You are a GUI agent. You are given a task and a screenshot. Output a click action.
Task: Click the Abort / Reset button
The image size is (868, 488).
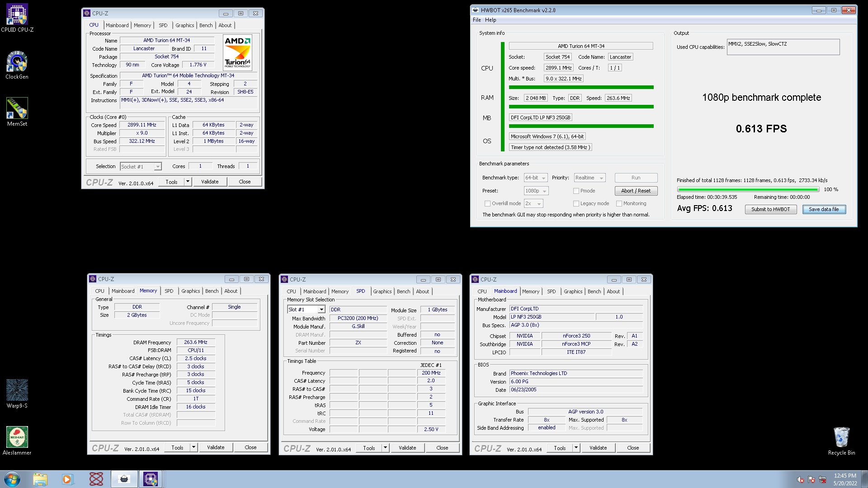pos(636,191)
